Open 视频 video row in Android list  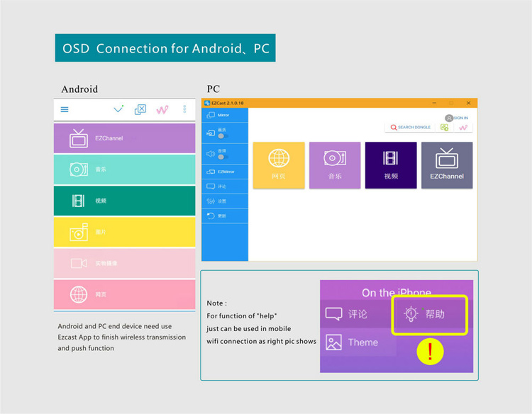tap(125, 201)
